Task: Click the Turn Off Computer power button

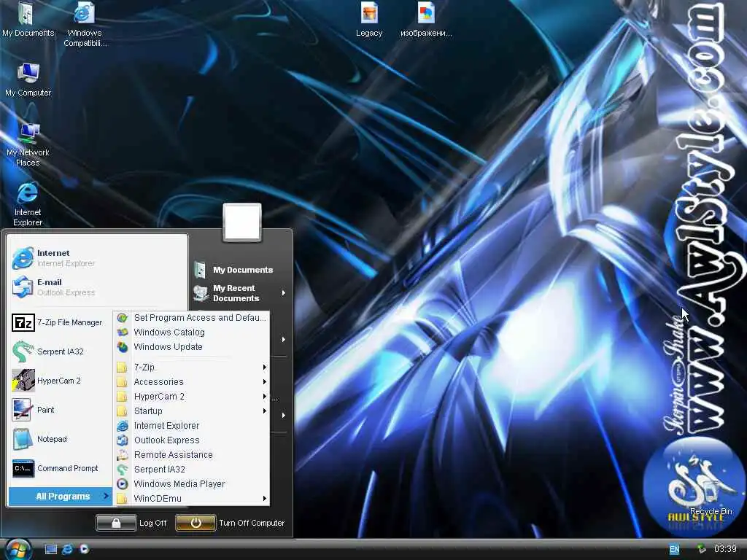Action: [x=196, y=522]
